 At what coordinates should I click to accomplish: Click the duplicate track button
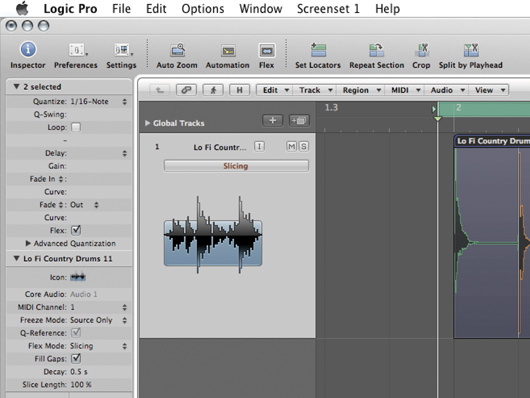click(x=299, y=120)
